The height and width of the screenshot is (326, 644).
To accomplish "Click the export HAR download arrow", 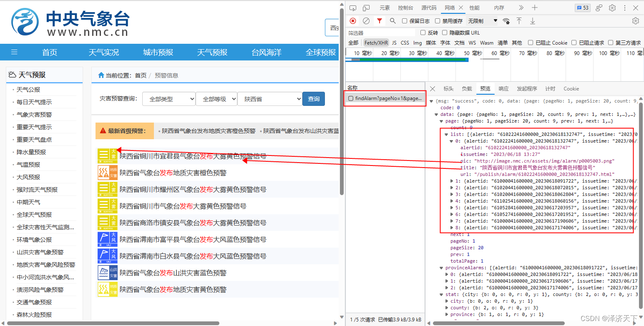I will [533, 21].
